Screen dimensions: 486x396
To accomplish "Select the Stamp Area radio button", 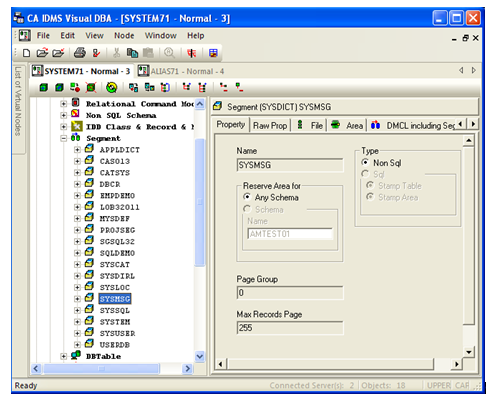I will [x=370, y=197].
